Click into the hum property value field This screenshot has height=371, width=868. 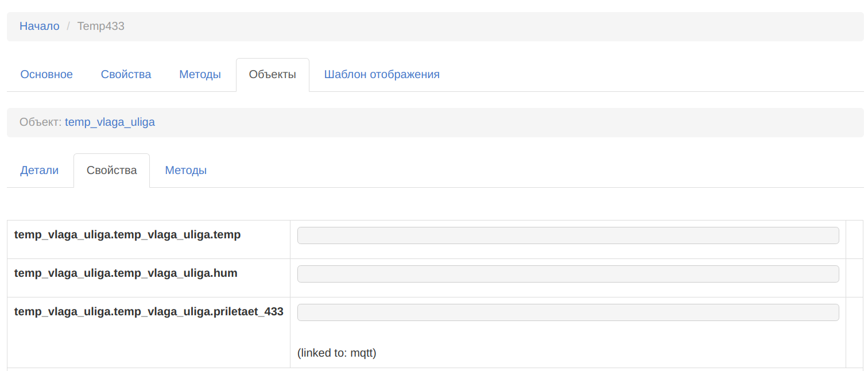click(x=568, y=274)
